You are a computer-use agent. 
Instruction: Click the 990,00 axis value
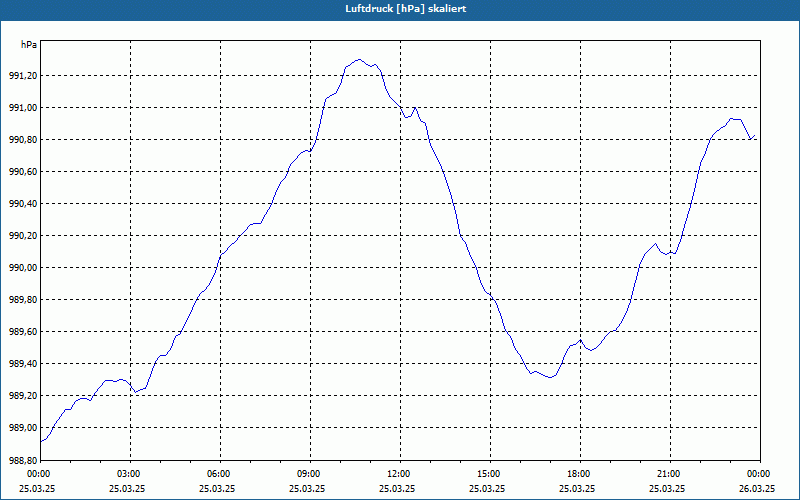click(x=23, y=268)
